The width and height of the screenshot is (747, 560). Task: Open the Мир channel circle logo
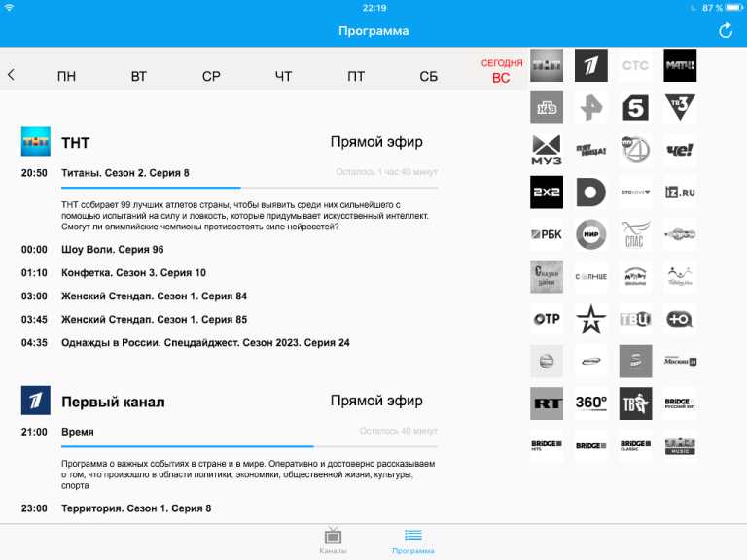point(590,234)
